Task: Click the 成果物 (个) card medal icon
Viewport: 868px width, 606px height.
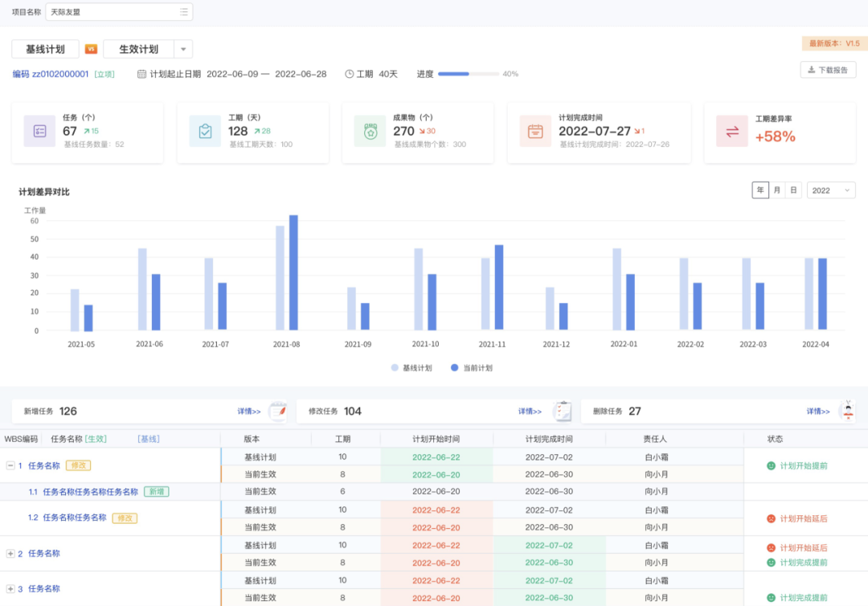Action: point(371,131)
